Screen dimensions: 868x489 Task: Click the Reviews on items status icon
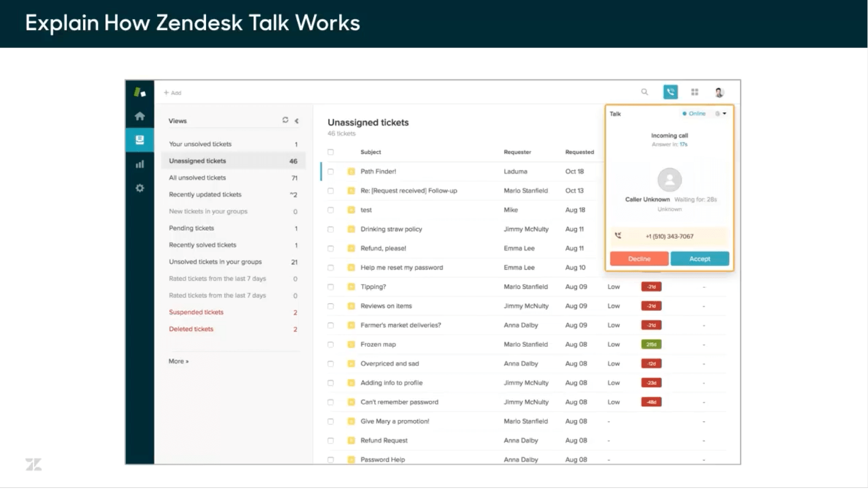click(351, 306)
